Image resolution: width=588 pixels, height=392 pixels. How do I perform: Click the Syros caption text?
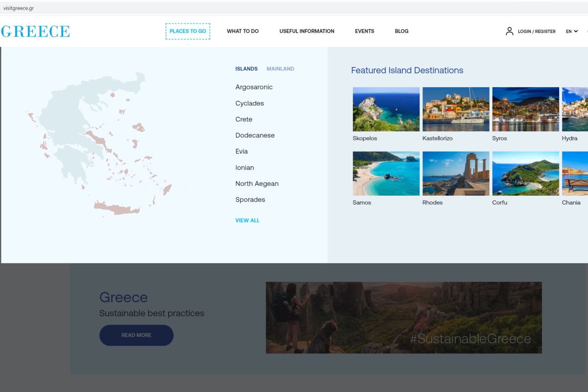pyautogui.click(x=499, y=138)
